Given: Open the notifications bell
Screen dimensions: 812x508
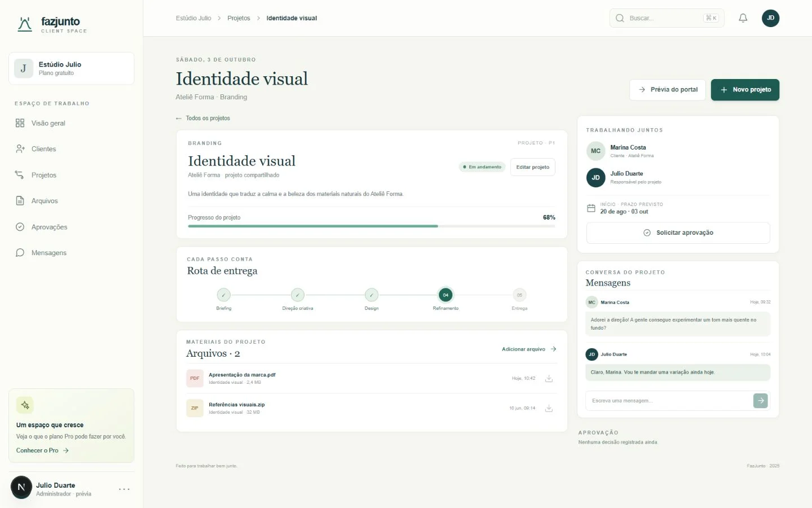Looking at the screenshot, I should pos(743,18).
